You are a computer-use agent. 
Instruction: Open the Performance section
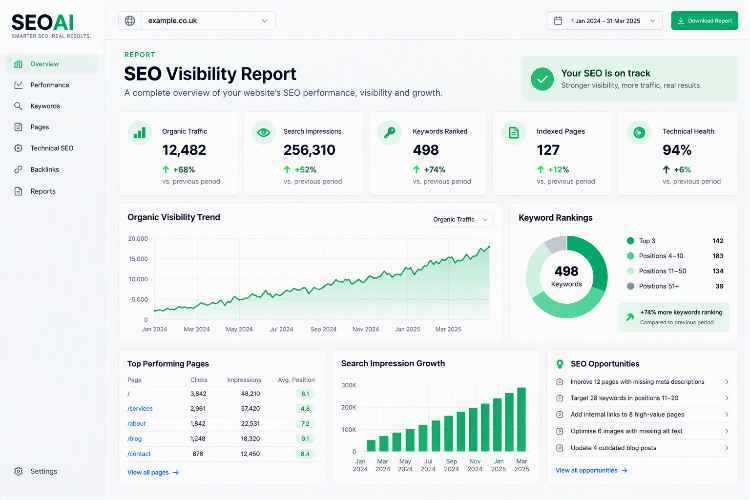pyautogui.click(x=52, y=85)
